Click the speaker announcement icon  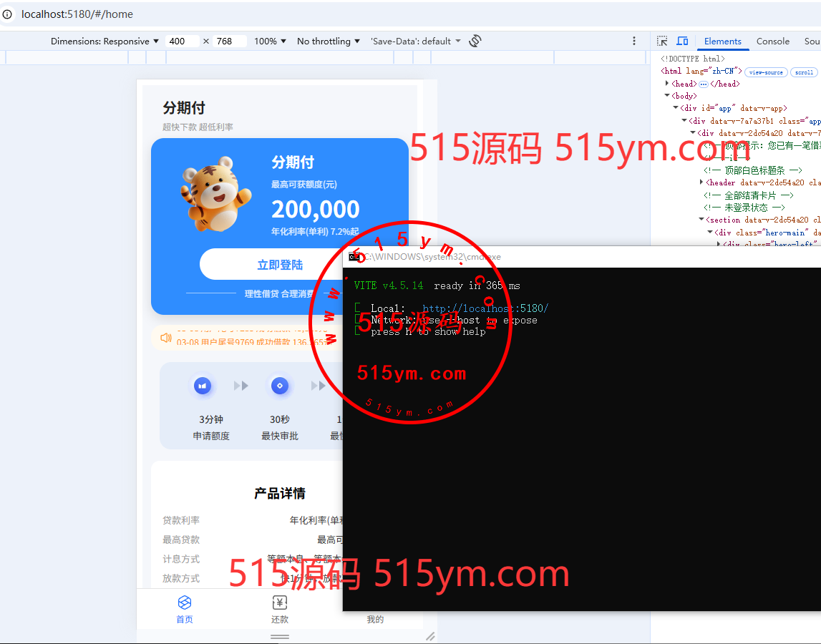pos(166,338)
